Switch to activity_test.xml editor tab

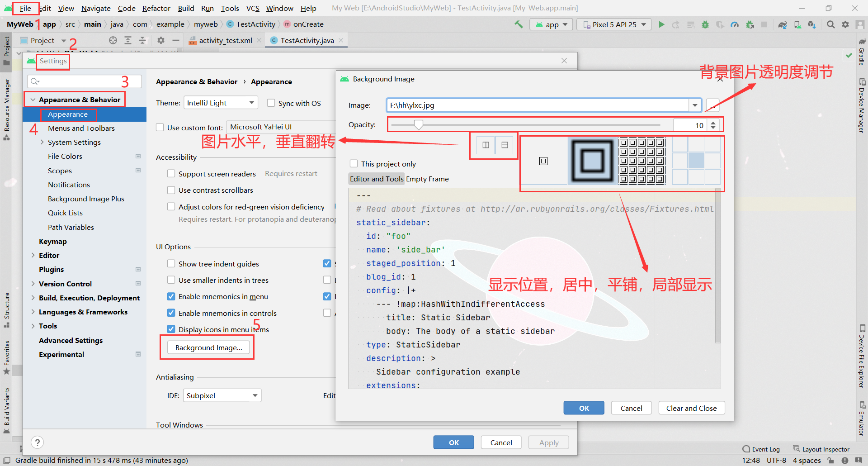(225, 40)
